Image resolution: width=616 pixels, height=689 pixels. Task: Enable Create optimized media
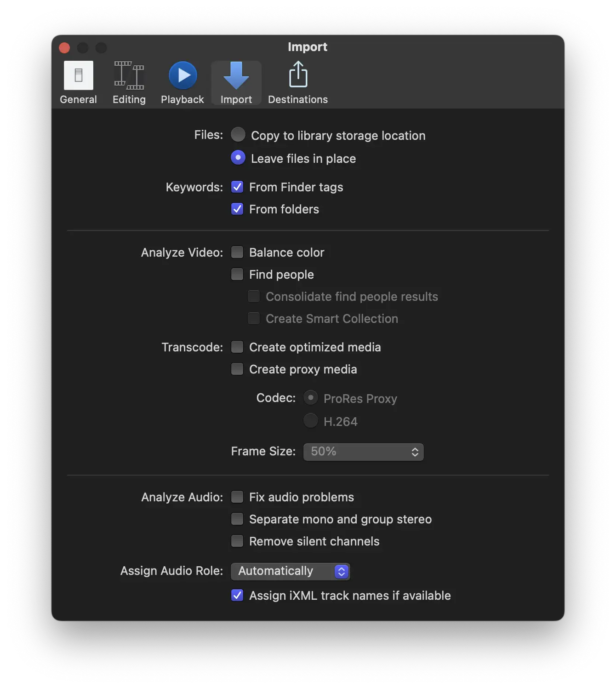click(x=237, y=347)
